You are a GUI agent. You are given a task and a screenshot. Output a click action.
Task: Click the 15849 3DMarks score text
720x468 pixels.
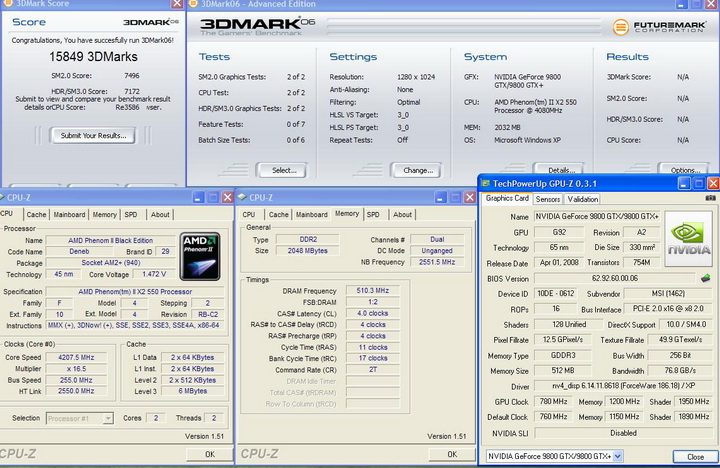pyautogui.click(x=93, y=57)
